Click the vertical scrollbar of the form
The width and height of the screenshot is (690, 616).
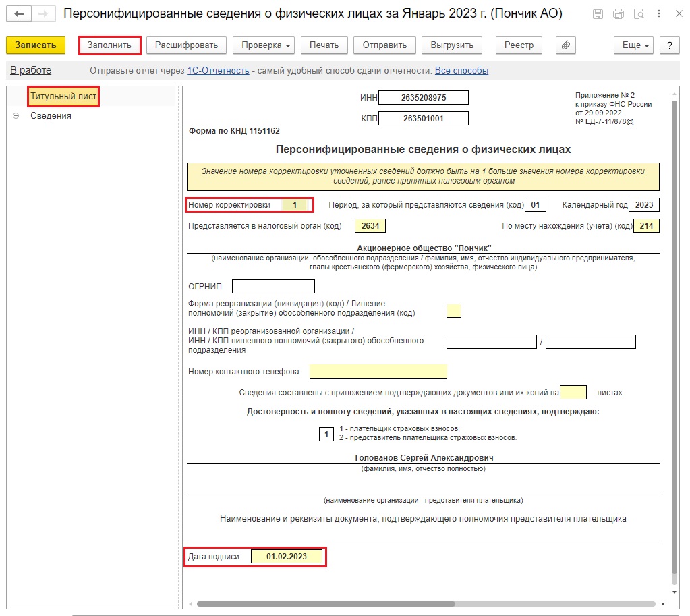(674, 337)
